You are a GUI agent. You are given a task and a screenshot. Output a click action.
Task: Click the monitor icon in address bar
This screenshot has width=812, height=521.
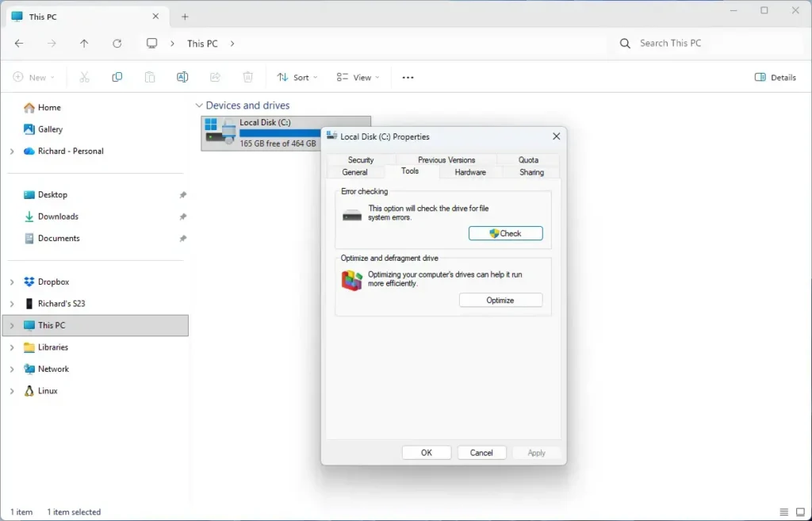coord(151,44)
